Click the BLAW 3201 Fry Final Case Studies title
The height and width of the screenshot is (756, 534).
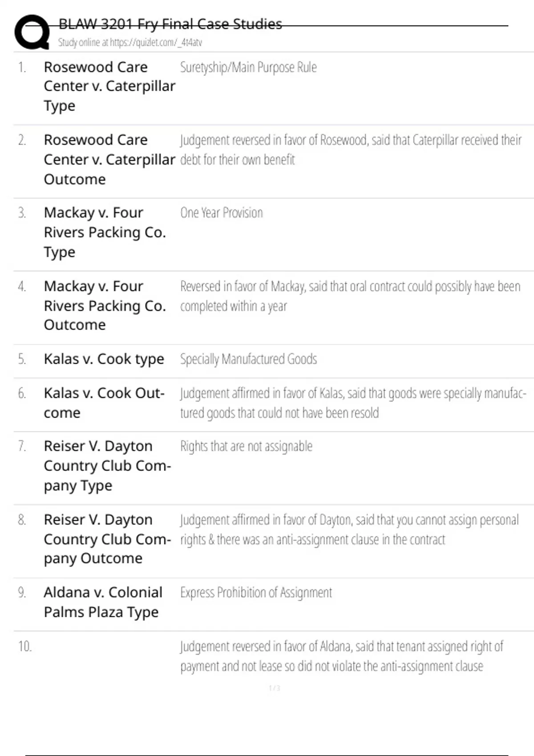170,24
